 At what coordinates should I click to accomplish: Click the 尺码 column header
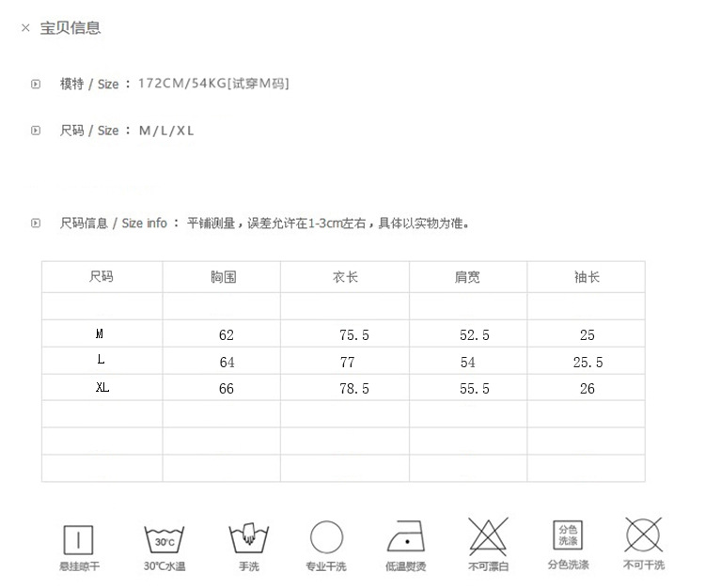tap(102, 276)
